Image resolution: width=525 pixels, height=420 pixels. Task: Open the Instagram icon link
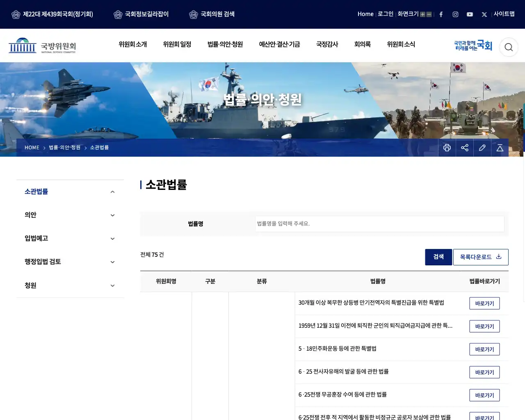(x=455, y=14)
